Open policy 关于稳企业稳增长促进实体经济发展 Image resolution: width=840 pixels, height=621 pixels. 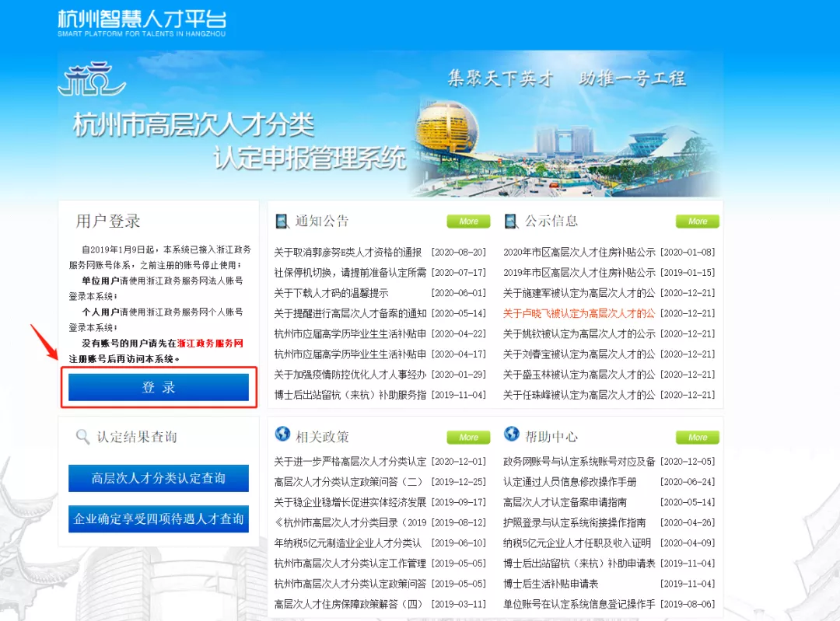coord(350,502)
